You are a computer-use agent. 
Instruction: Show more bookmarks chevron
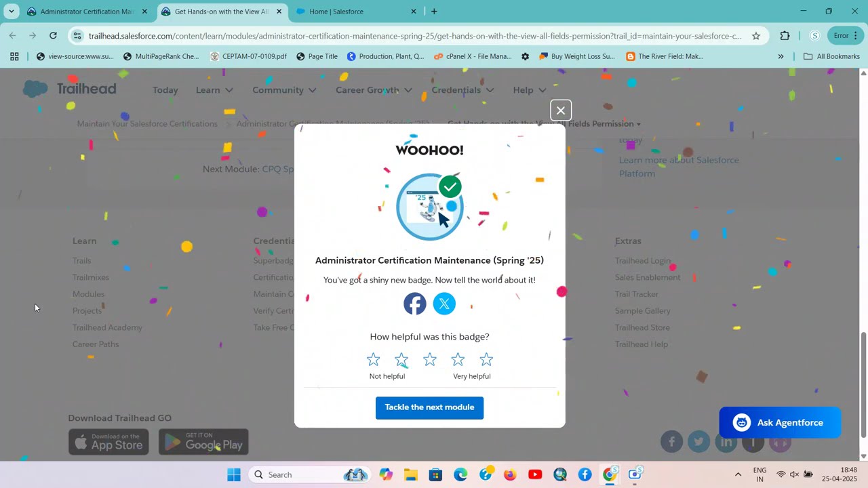[781, 56]
